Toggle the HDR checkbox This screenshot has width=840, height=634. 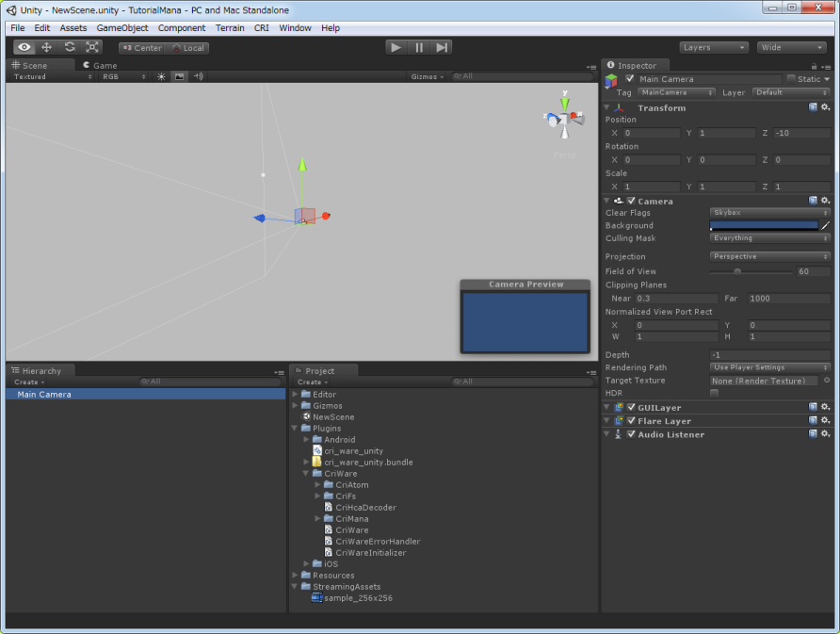pyautogui.click(x=714, y=393)
